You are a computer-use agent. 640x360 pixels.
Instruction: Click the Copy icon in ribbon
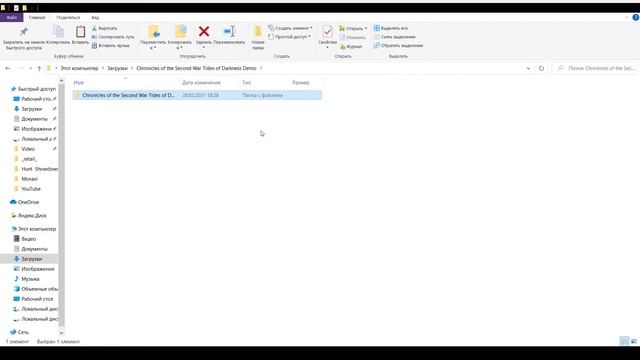58,32
